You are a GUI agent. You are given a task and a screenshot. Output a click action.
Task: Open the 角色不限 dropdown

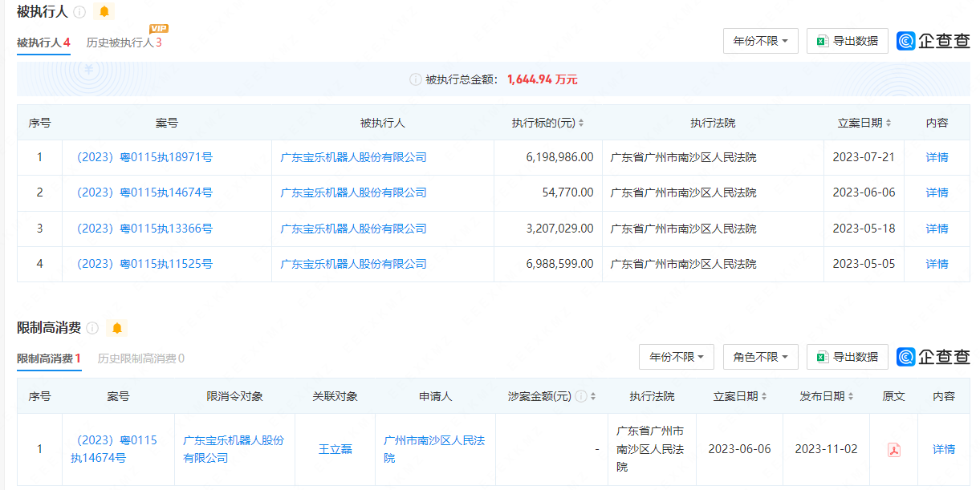pos(761,357)
